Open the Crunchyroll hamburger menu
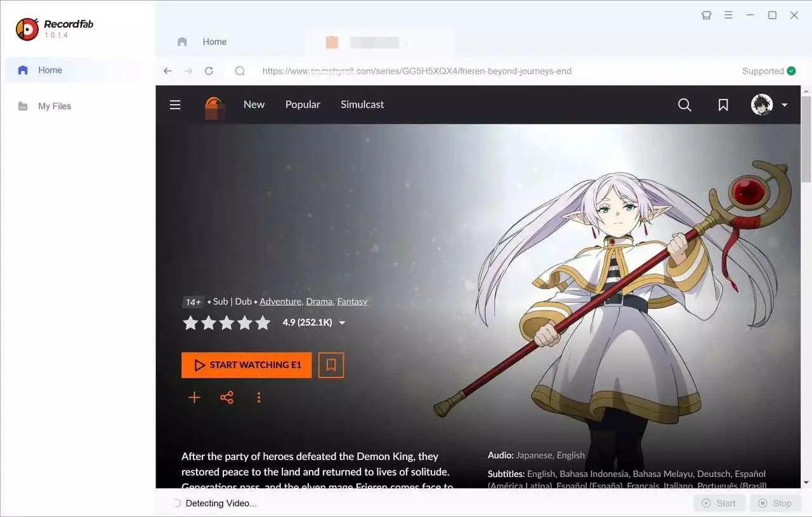Screen dimensions: 812x517 click(x=175, y=105)
